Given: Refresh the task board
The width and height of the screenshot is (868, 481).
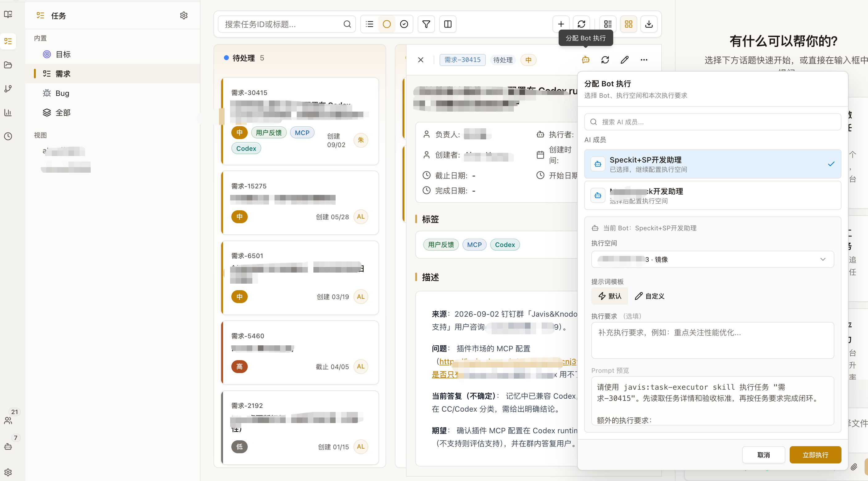Looking at the screenshot, I should pyautogui.click(x=581, y=24).
